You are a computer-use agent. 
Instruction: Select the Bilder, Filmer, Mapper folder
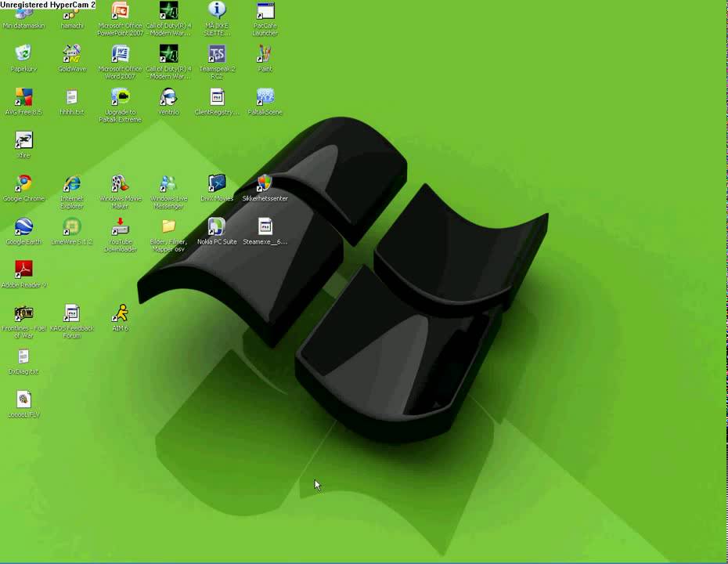tap(168, 227)
